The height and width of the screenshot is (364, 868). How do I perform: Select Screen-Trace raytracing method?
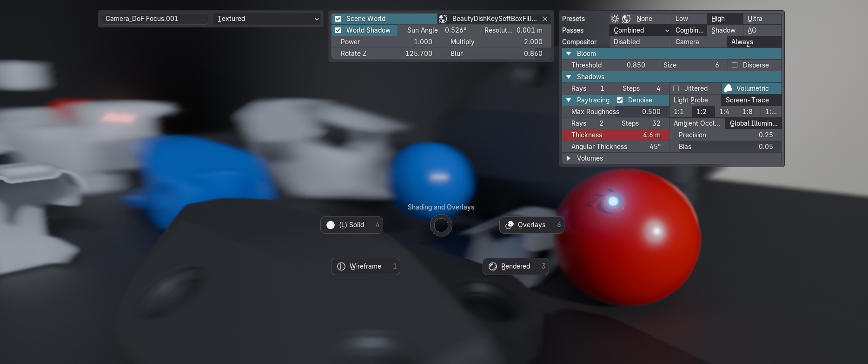pyautogui.click(x=751, y=100)
